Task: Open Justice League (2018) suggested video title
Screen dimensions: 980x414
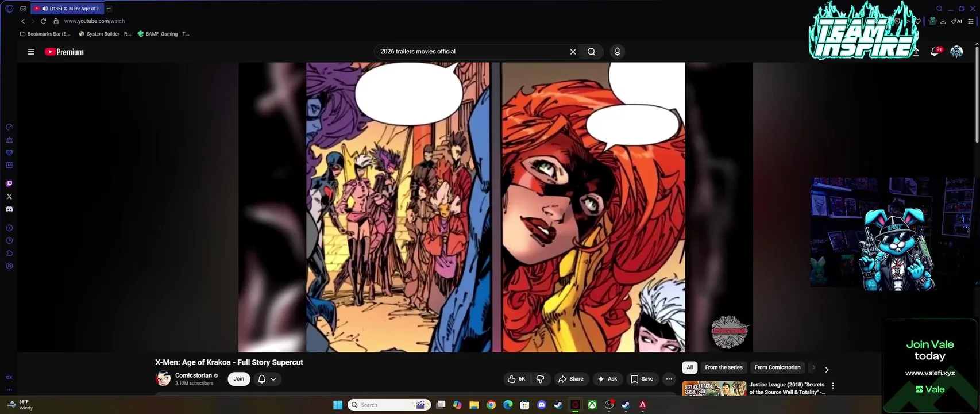Action: pyautogui.click(x=787, y=388)
